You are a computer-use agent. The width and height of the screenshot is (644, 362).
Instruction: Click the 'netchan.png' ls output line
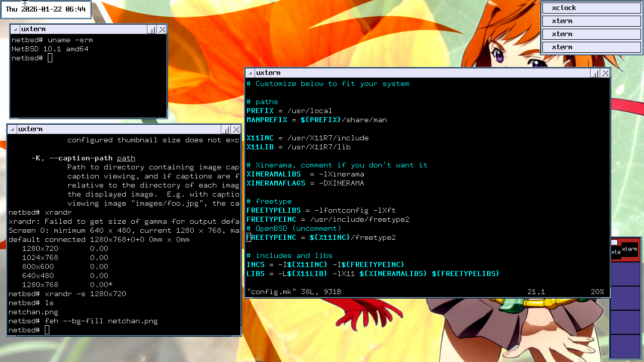pos(33,312)
